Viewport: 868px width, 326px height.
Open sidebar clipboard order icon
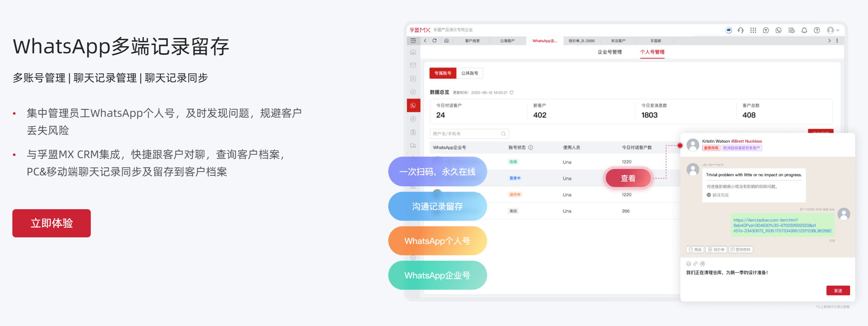pyautogui.click(x=413, y=132)
